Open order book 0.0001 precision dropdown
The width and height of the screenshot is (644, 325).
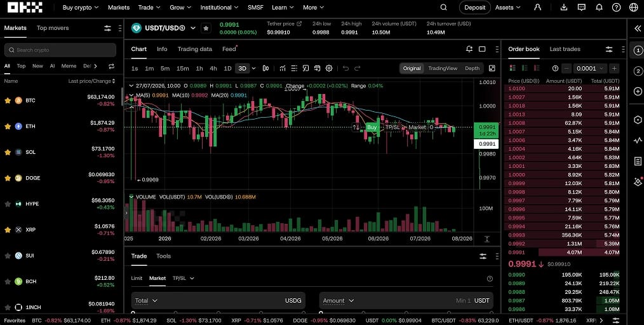click(590, 68)
